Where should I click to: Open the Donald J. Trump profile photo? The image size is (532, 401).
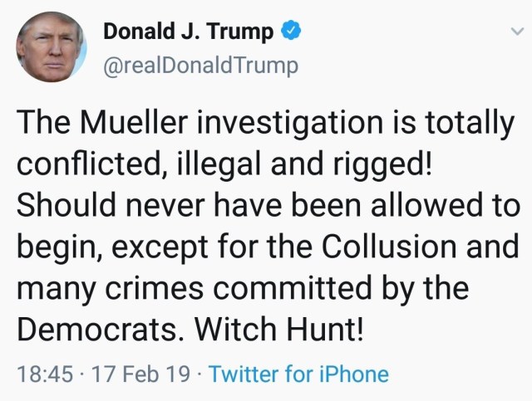[52, 47]
